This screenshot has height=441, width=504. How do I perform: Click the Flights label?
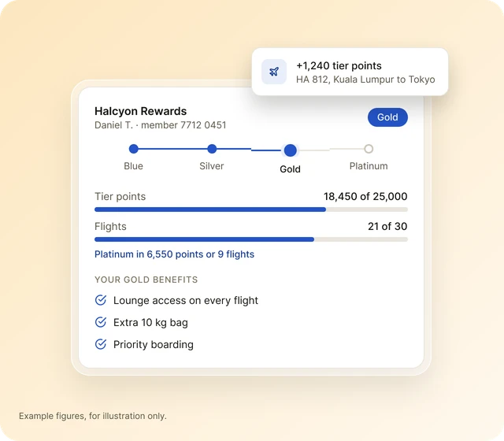(x=110, y=226)
